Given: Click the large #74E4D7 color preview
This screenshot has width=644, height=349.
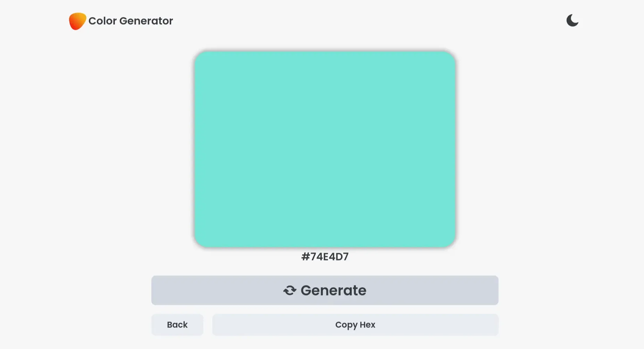Looking at the screenshot, I should [x=325, y=149].
